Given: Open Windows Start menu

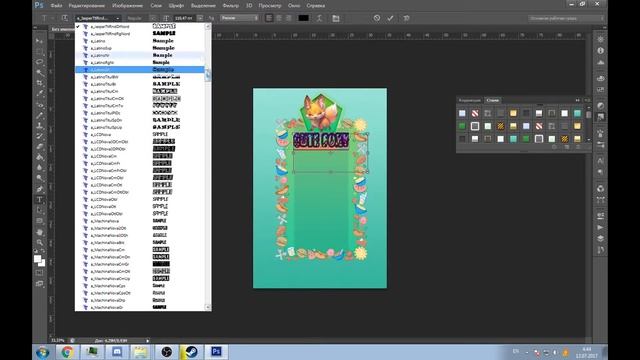Looking at the screenshot, I should coord(42,352).
